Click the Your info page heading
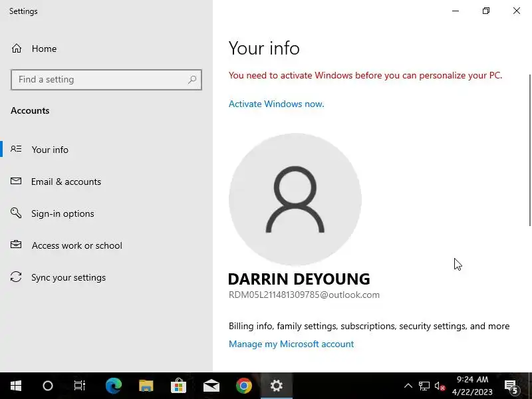Viewport: 532px width, 399px height. click(264, 48)
